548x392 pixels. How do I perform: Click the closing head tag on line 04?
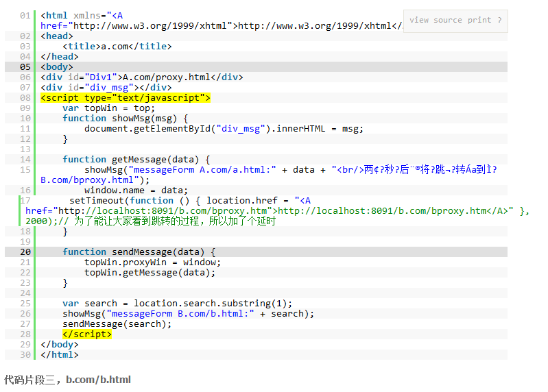click(60, 57)
